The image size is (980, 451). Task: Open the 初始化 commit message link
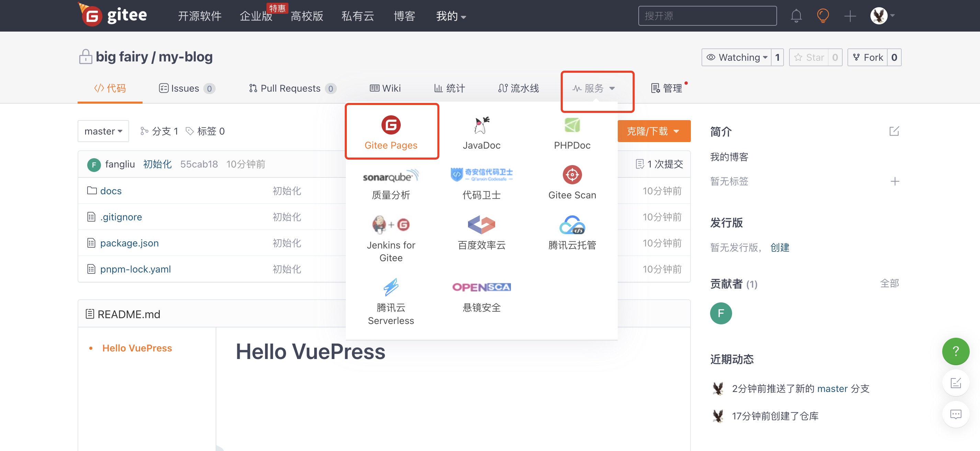click(157, 164)
